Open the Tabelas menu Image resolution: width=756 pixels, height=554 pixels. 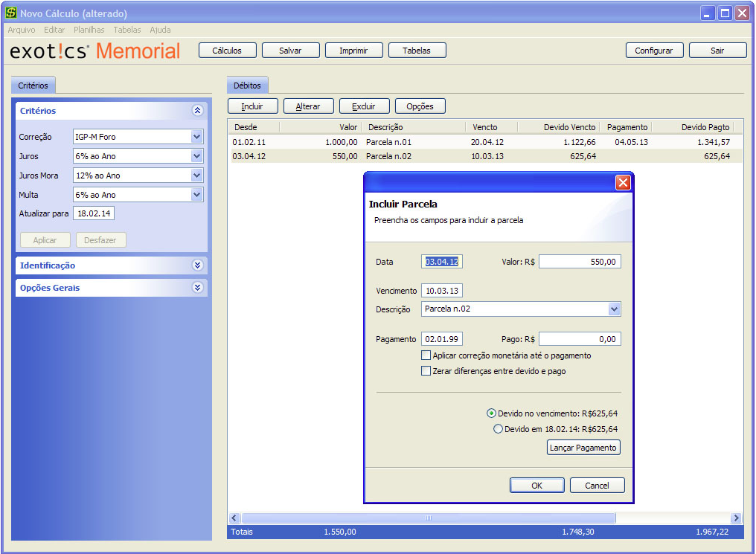coord(127,30)
